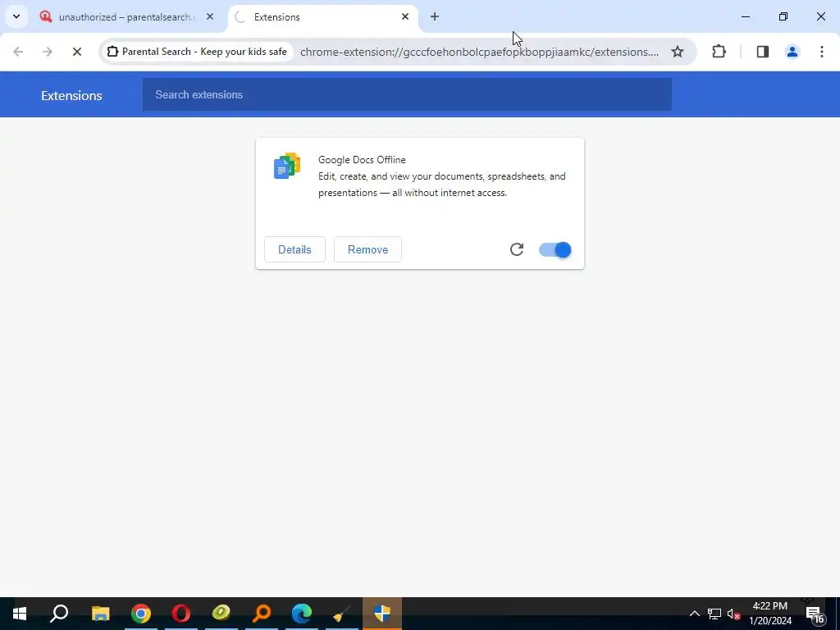Open the Windows Start menu
Screen dimensions: 840x630
pyautogui.click(x=20, y=614)
